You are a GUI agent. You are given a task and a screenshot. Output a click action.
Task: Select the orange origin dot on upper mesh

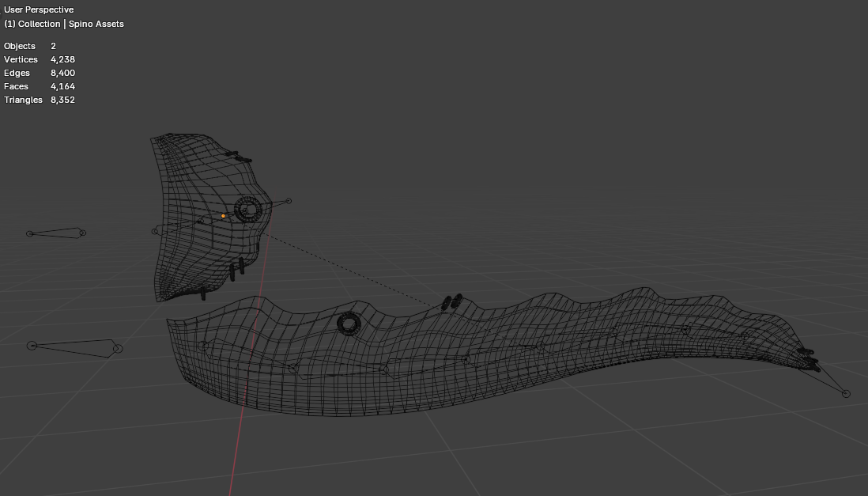223,216
